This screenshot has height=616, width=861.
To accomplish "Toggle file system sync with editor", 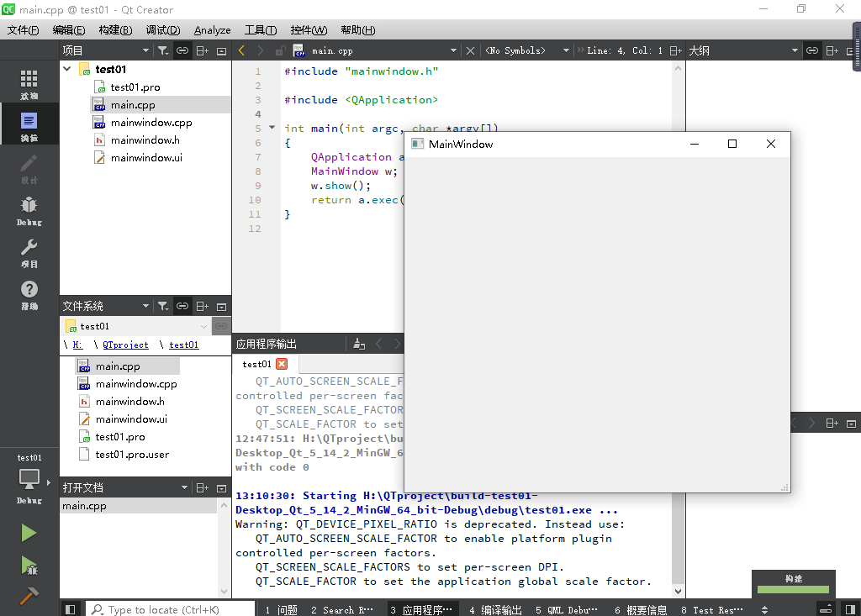I will (x=182, y=306).
